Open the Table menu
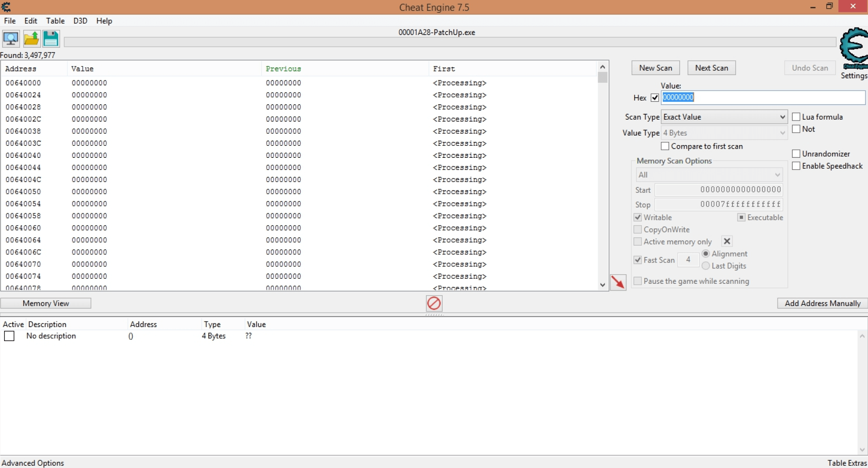The height and width of the screenshot is (468, 868). pyautogui.click(x=55, y=21)
